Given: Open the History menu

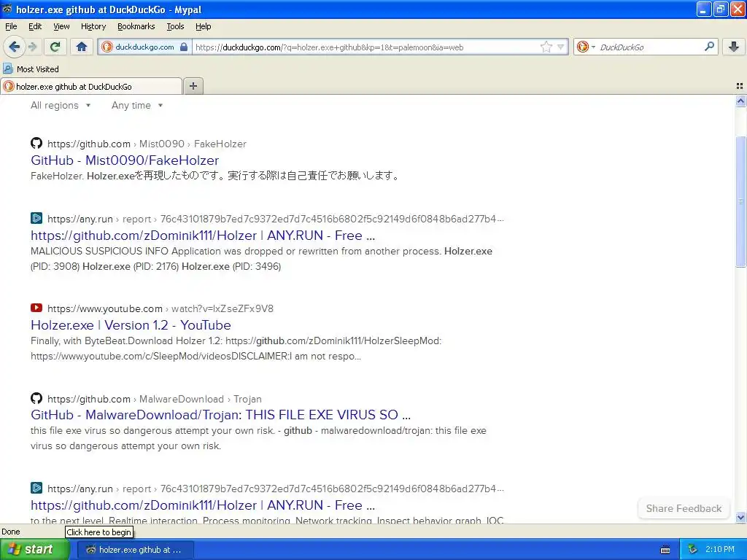Looking at the screenshot, I should click(x=93, y=26).
